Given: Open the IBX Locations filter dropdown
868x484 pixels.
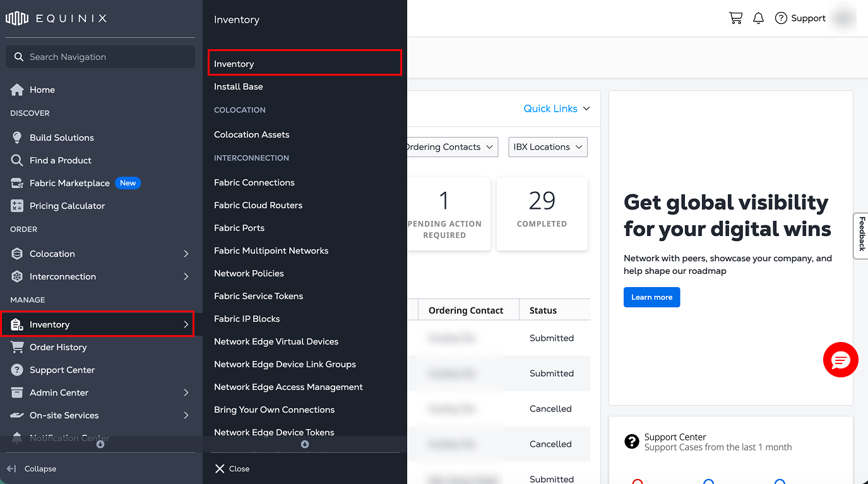Looking at the screenshot, I should tap(548, 147).
